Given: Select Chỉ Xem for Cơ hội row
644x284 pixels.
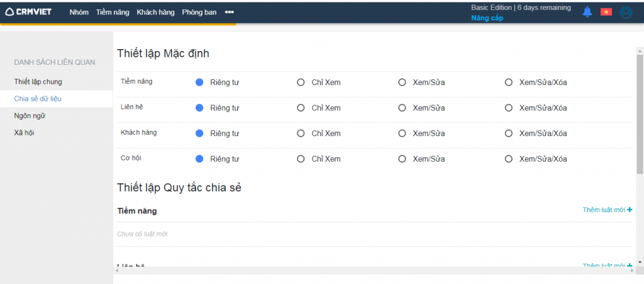Looking at the screenshot, I should (301, 159).
